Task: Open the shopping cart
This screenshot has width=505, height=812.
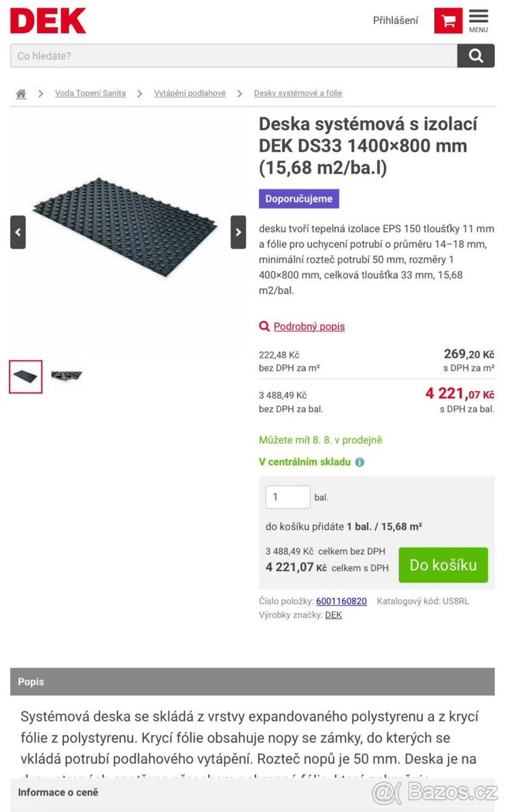Action: [448, 20]
